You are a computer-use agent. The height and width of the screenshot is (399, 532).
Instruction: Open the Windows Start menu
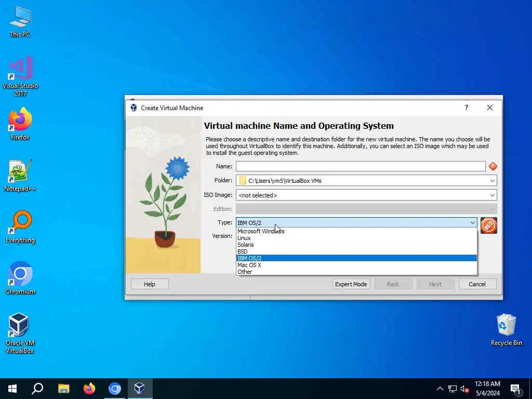[x=12, y=389]
